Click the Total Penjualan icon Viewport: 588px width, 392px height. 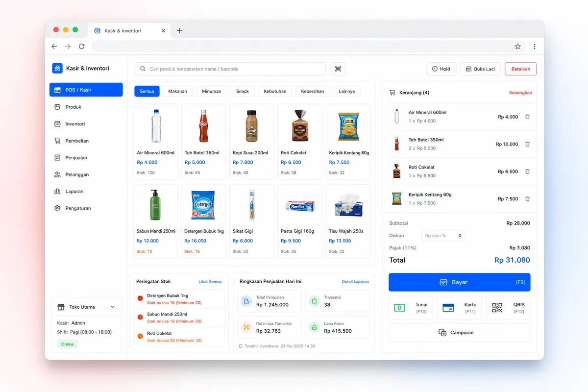(246, 301)
